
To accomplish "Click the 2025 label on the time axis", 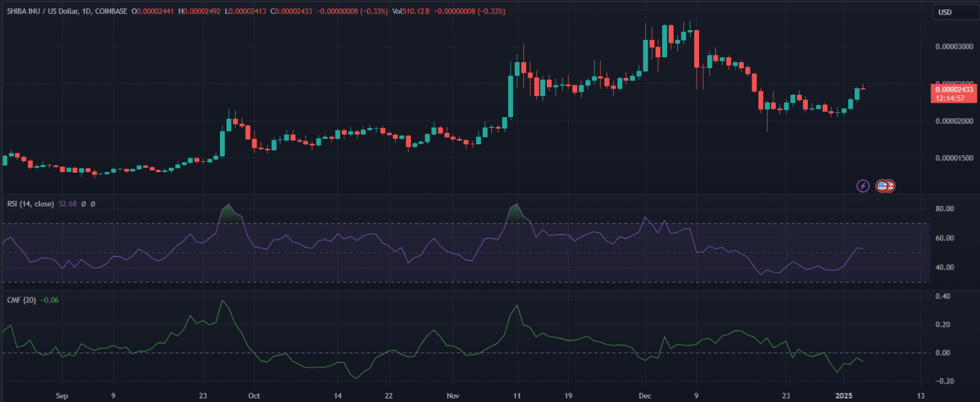I will click(x=843, y=396).
